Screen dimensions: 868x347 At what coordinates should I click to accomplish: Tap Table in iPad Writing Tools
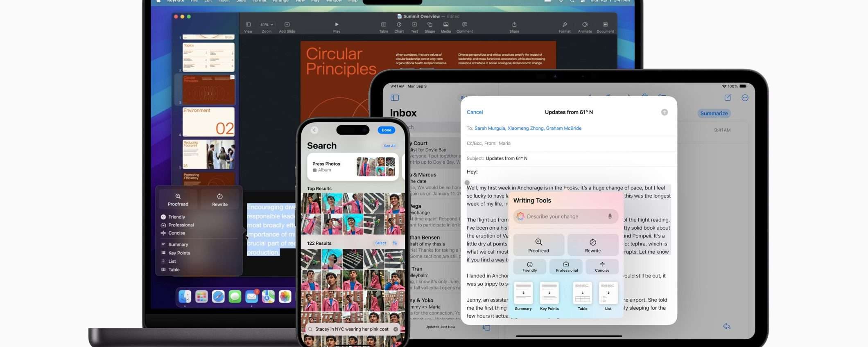point(582,296)
